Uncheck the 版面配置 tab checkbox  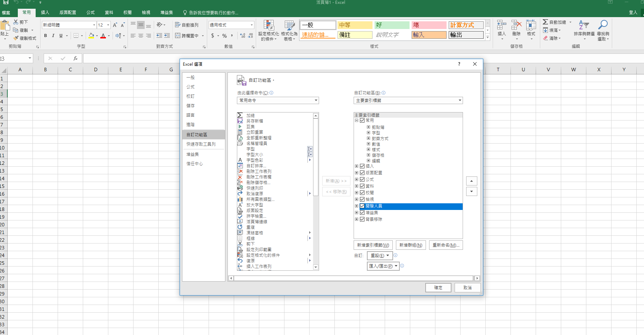tap(362, 173)
